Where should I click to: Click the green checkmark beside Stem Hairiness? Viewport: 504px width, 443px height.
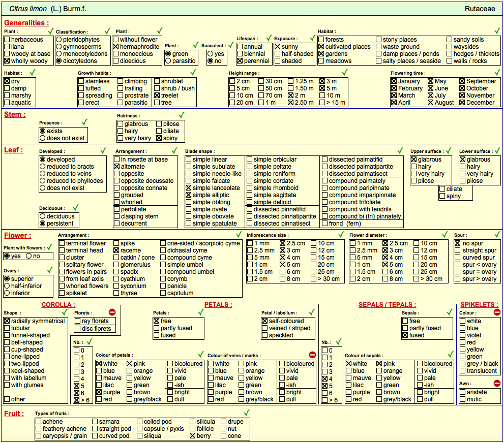coord(182,115)
